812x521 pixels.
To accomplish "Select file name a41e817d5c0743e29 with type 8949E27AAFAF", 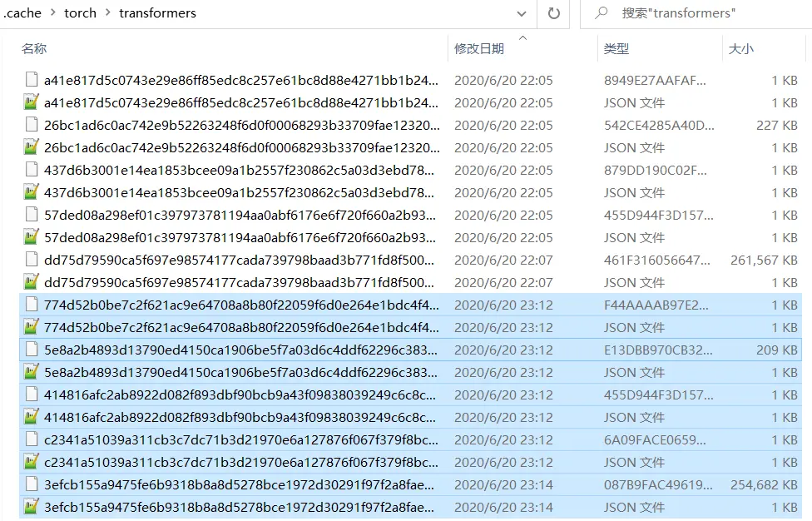I will pos(241,80).
